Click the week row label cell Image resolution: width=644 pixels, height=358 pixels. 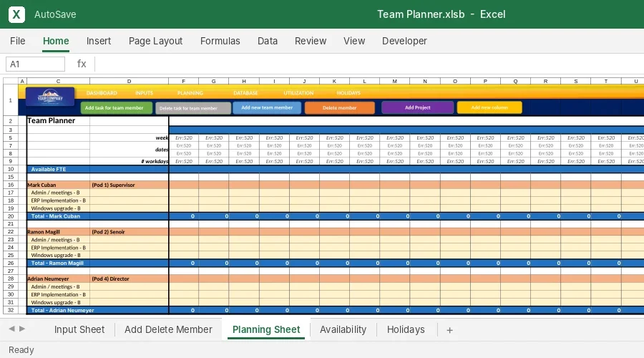(x=129, y=137)
